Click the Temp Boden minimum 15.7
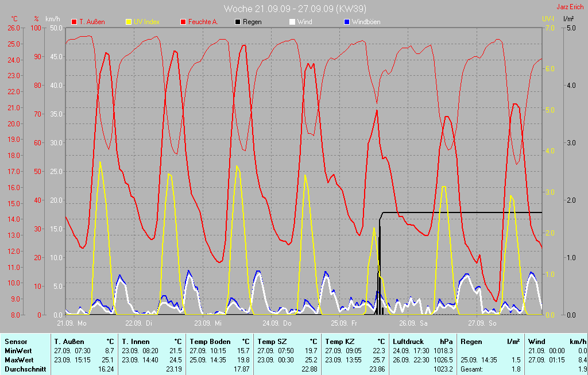The height and width of the screenshot is (375, 588). coord(243,351)
